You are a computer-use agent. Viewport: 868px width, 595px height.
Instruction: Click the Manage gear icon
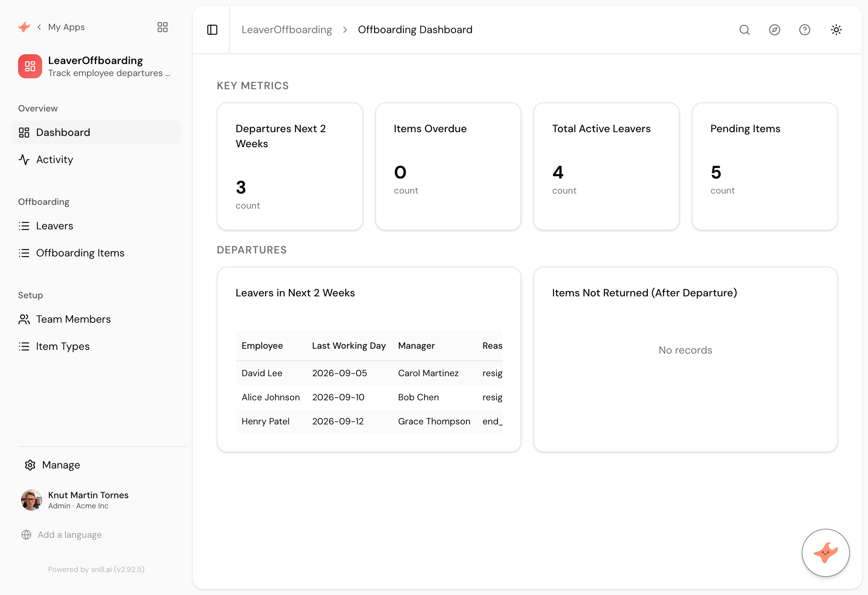click(x=30, y=465)
